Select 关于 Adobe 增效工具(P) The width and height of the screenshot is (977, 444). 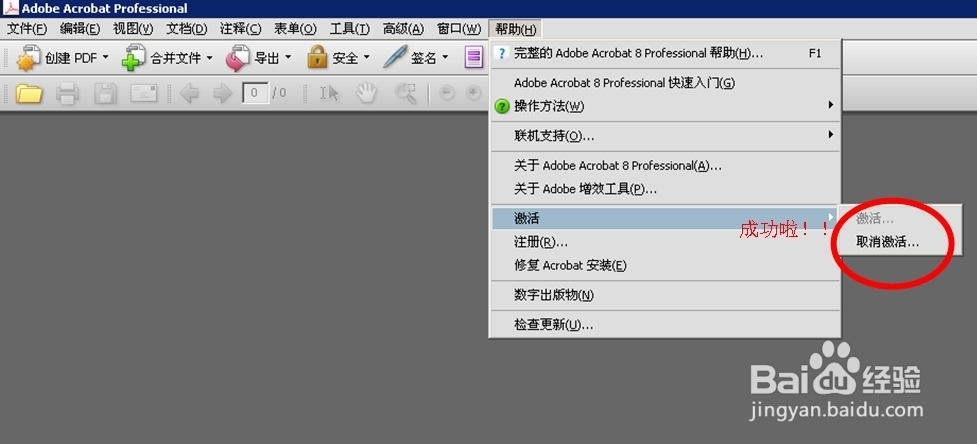coord(665,189)
